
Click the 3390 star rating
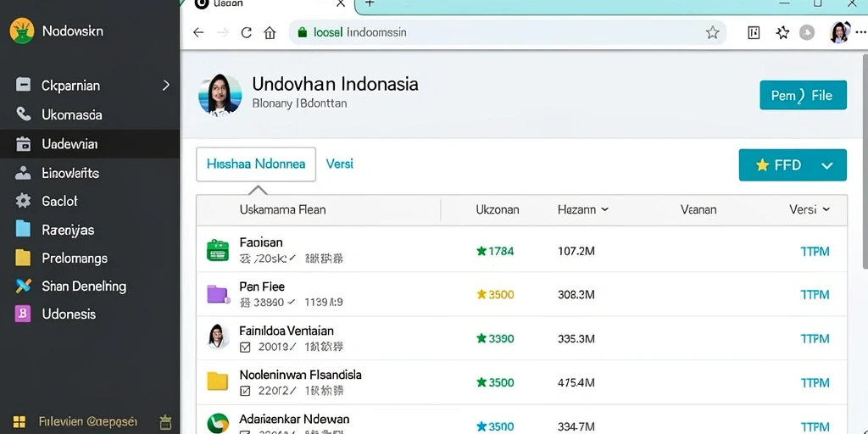point(495,338)
